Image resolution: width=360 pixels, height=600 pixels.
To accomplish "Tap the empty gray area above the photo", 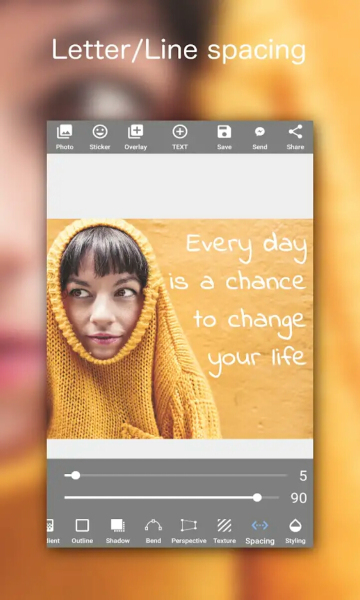I will (180, 186).
